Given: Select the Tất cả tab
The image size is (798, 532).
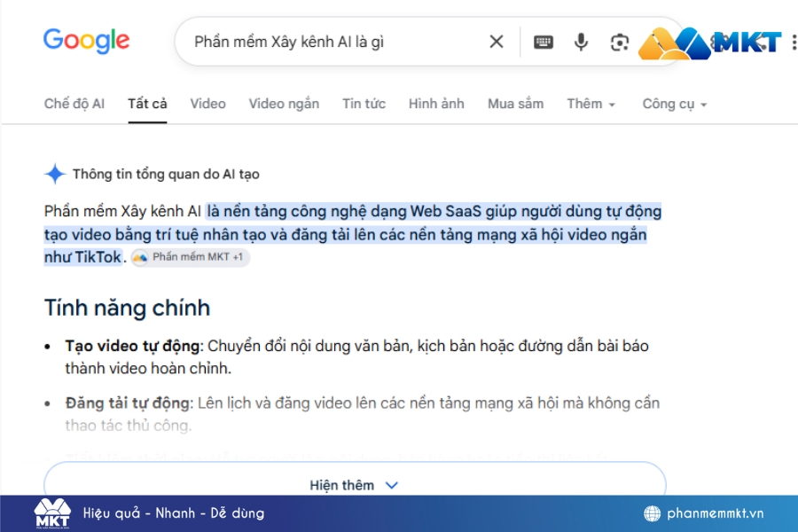Looking at the screenshot, I should pyautogui.click(x=147, y=104).
